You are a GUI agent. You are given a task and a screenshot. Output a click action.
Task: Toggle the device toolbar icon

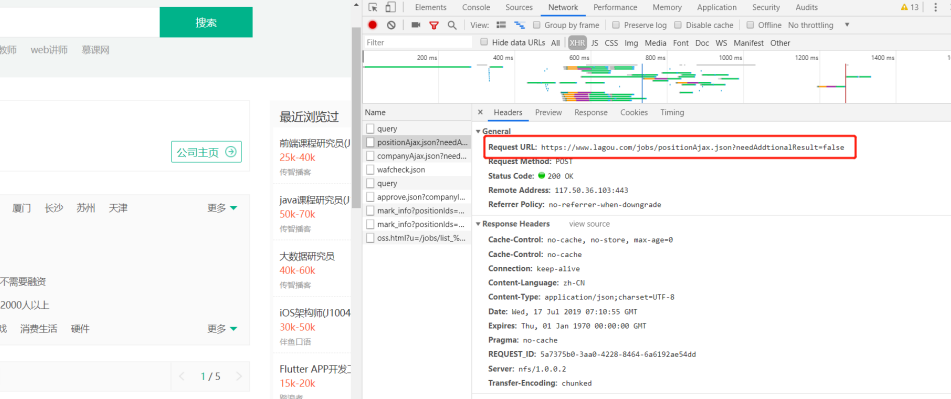391,7
